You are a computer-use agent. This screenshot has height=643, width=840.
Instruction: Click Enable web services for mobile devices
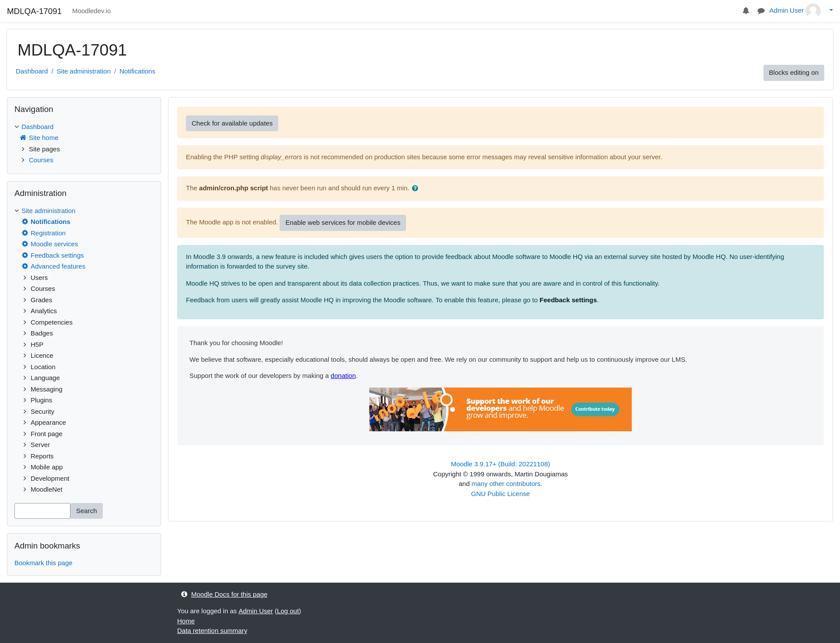[x=343, y=223]
